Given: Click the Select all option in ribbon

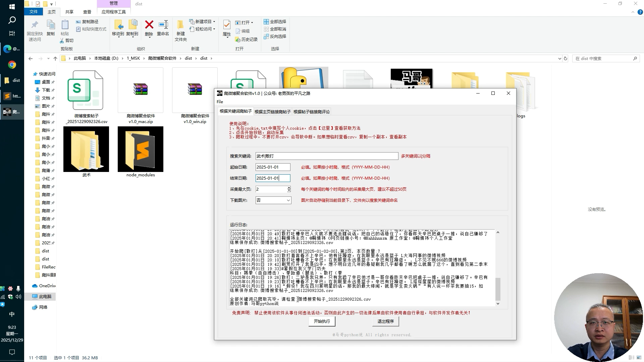Looking at the screenshot, I should (275, 21).
